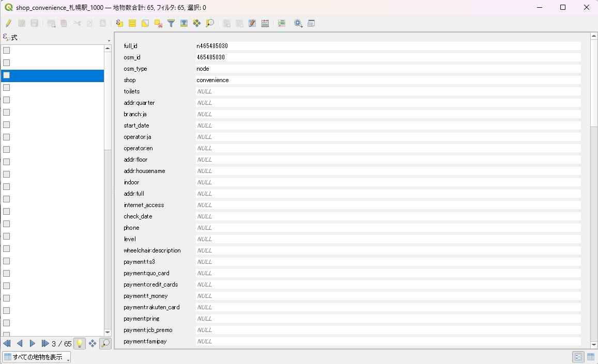Click the delete field icon
This screenshot has height=364, width=598.
(x=239, y=24)
